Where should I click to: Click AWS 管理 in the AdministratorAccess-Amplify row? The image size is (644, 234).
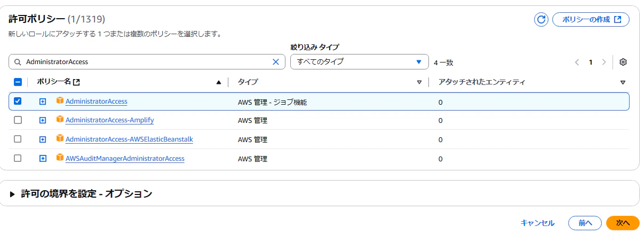(252, 121)
